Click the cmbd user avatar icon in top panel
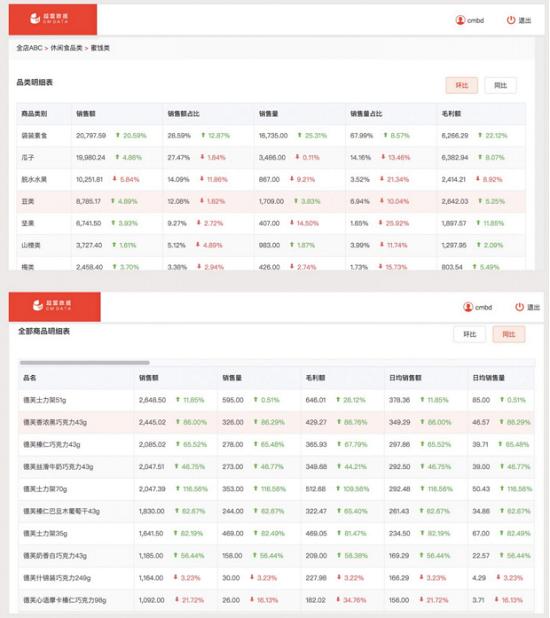550x618 pixels. pyautogui.click(x=460, y=20)
